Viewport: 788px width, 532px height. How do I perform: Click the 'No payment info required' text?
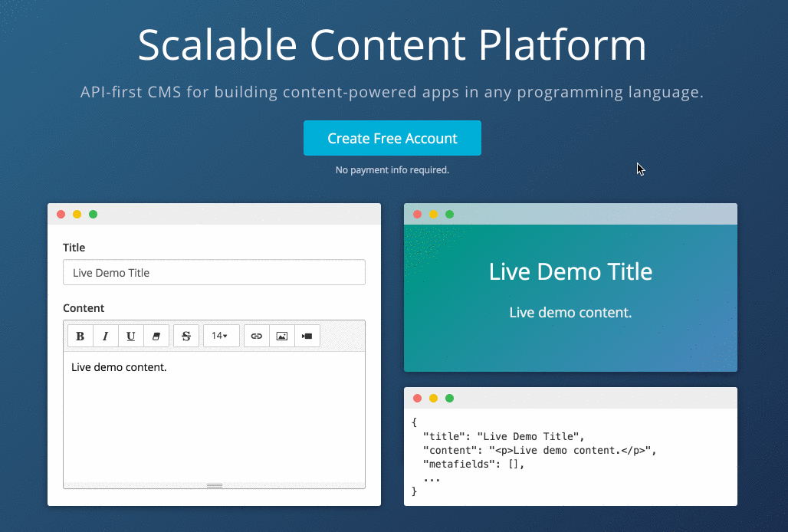pos(392,169)
